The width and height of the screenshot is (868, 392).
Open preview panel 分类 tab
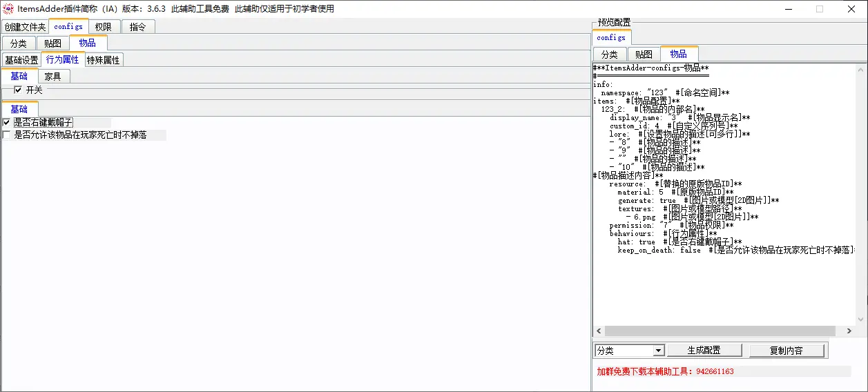609,54
